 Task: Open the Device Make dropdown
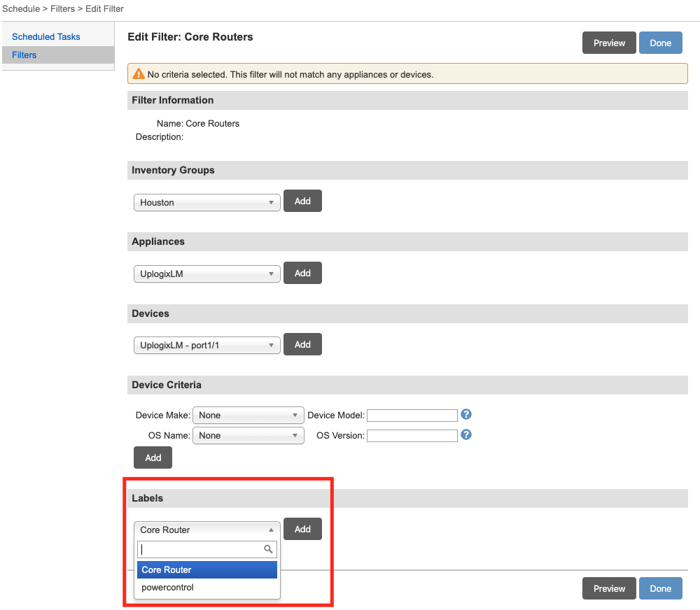[x=248, y=415]
